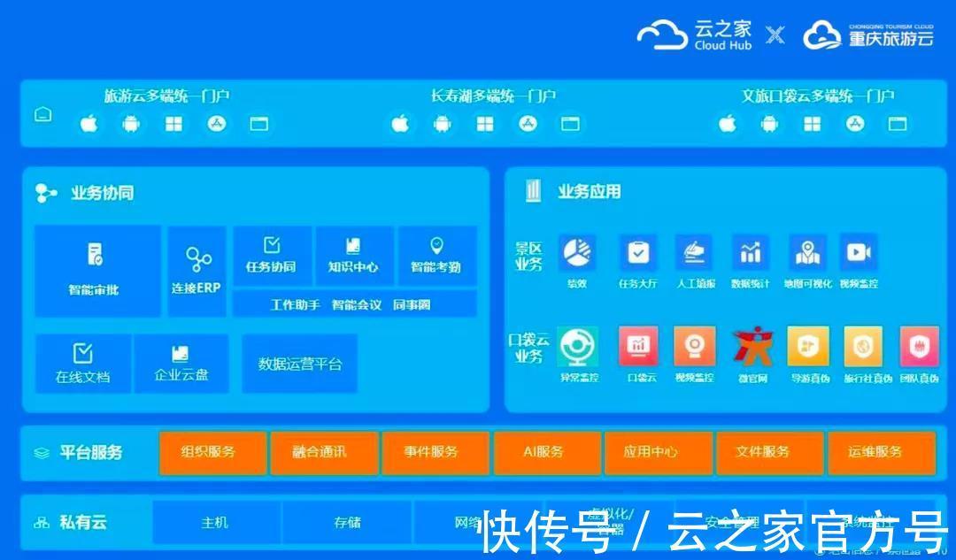Choose the 应用中心 orange block
This screenshot has width=956, height=560.
[659, 453]
